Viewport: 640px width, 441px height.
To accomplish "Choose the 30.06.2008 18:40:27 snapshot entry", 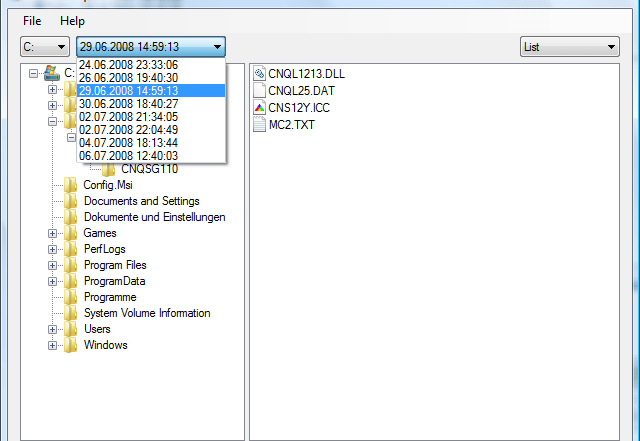I will 128,104.
